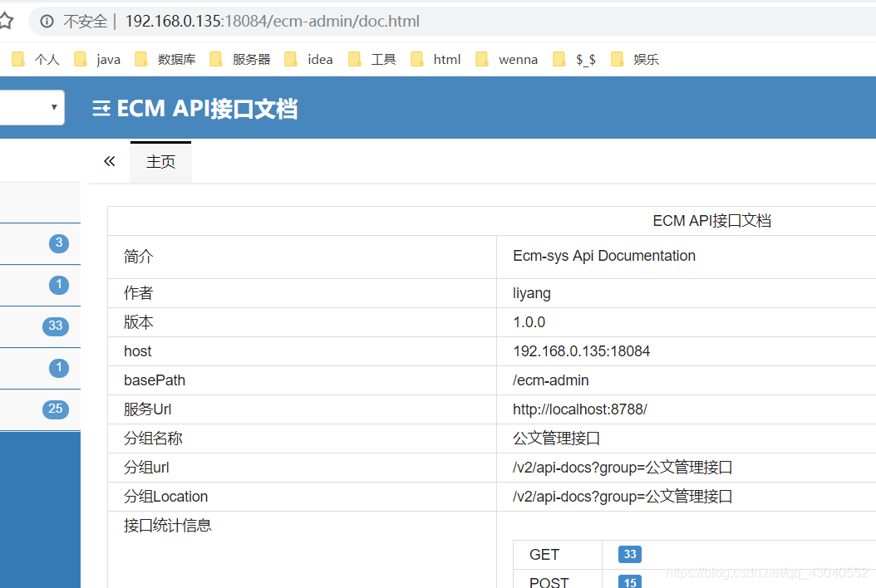The width and height of the screenshot is (876, 588).
Task: Open the idea bookmark folder
Action: point(309,59)
